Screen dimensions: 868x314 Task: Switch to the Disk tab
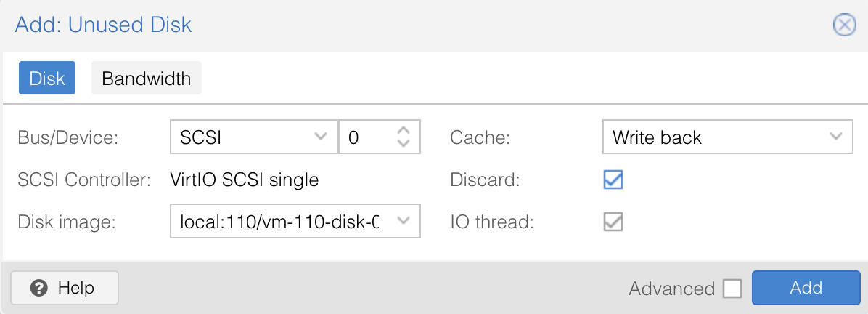47,78
